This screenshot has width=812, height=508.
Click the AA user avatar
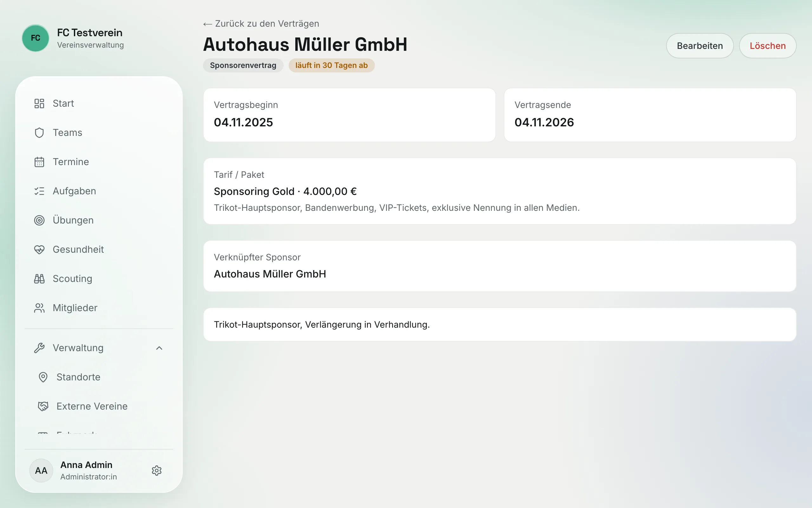pyautogui.click(x=41, y=471)
